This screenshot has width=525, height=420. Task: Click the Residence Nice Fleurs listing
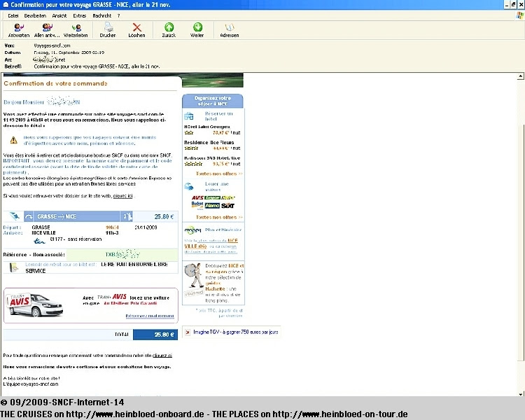click(x=209, y=142)
